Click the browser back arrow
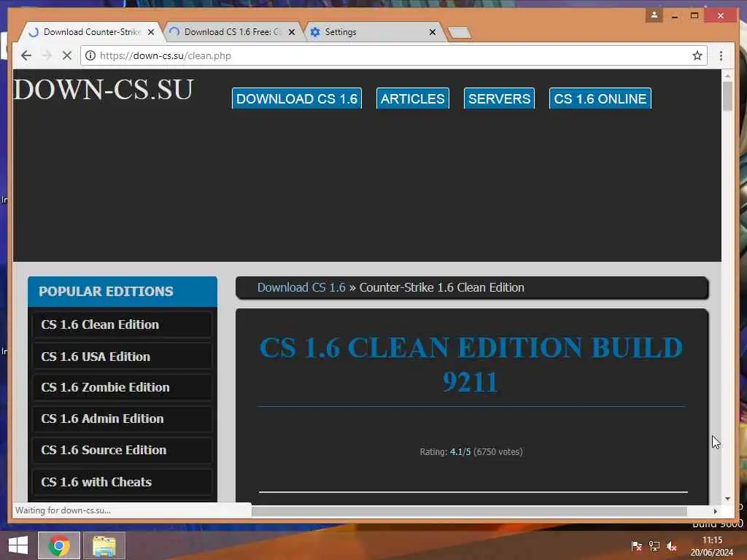Image resolution: width=747 pixels, height=560 pixels. pos(27,55)
